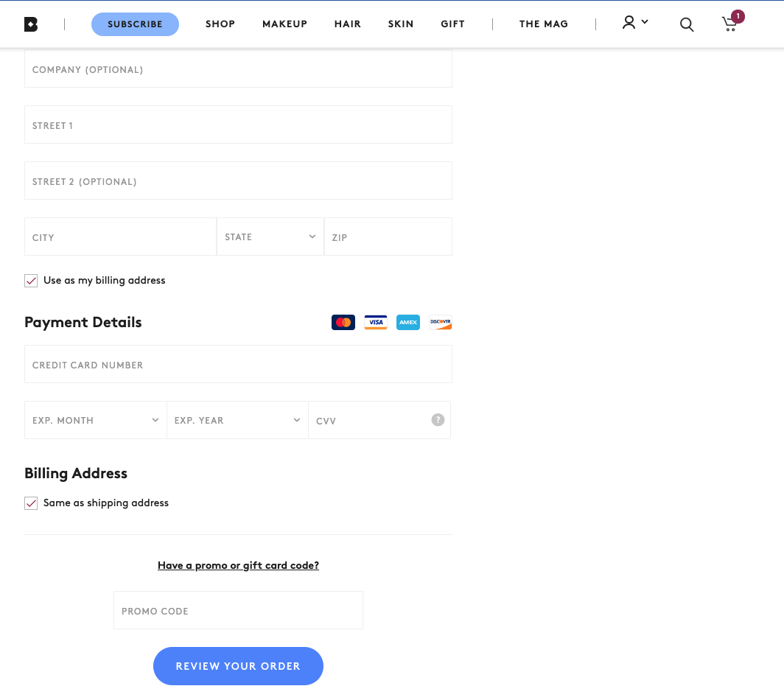Focus the Company (Optional) field
This screenshot has width=784, height=700.
tap(238, 69)
